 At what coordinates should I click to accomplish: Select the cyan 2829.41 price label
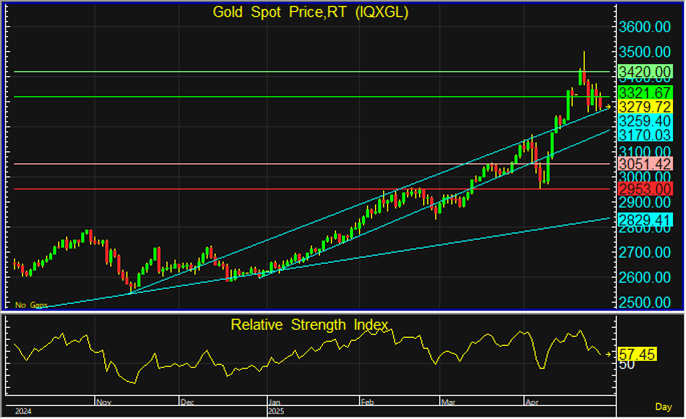644,219
